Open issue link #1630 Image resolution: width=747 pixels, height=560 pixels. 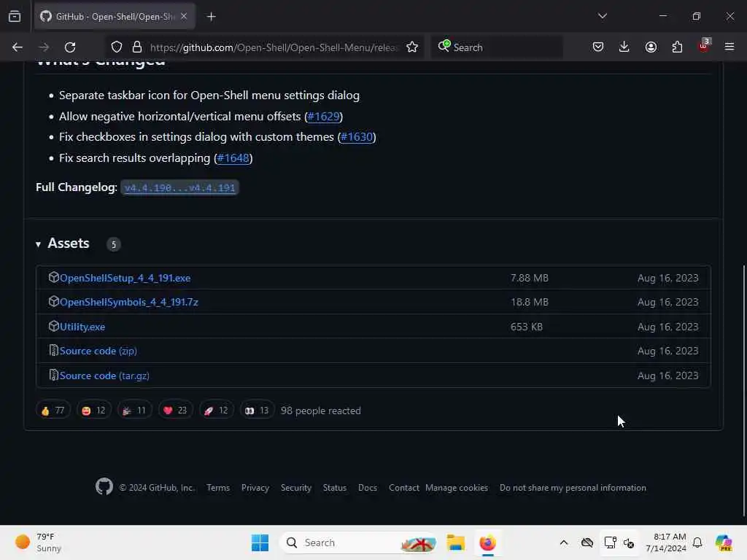tap(357, 137)
